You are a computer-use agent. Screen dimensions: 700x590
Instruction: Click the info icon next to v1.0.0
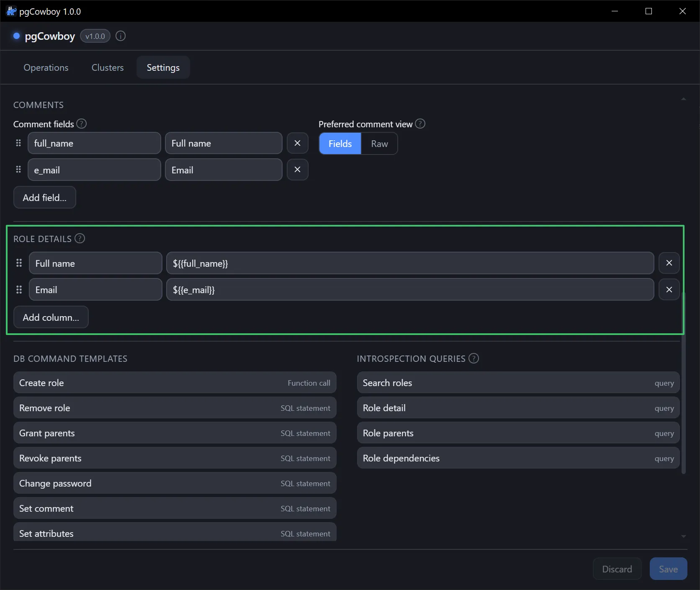pyautogui.click(x=121, y=36)
